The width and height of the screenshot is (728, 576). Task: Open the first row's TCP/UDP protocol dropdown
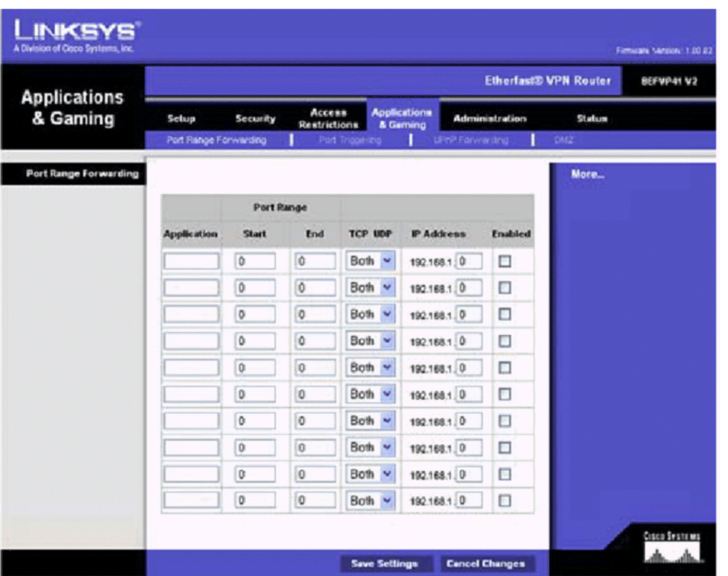(x=370, y=261)
